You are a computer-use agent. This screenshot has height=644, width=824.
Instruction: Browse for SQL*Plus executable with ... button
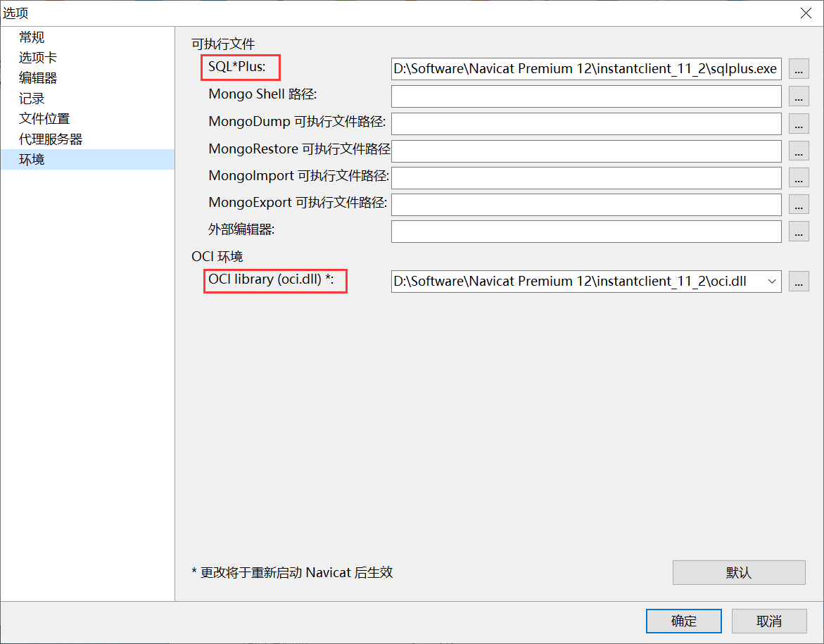click(x=798, y=69)
